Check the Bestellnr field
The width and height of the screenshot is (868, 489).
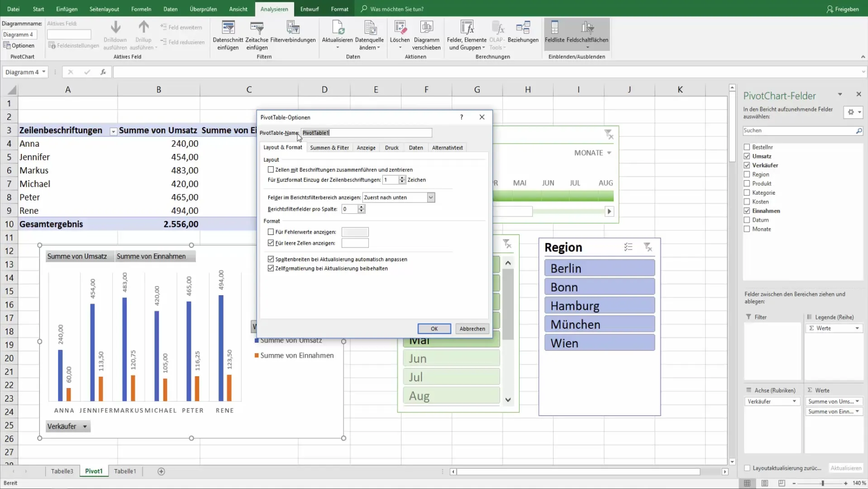pos(747,147)
